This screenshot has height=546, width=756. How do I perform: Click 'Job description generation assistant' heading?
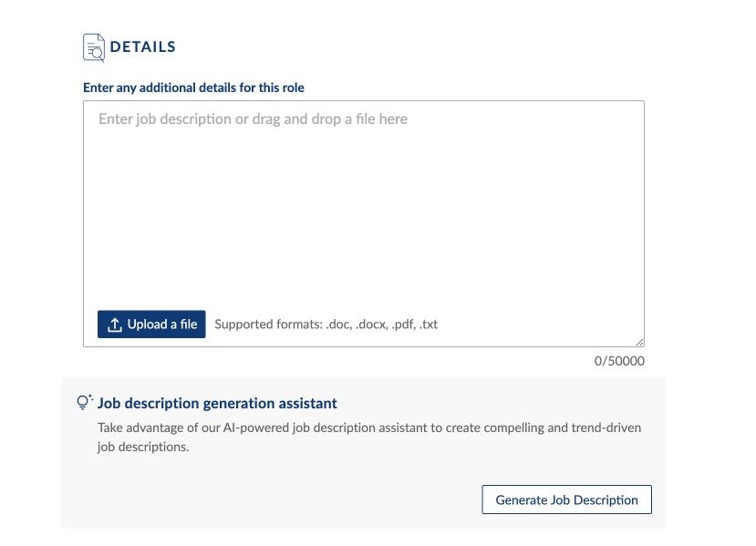click(217, 403)
